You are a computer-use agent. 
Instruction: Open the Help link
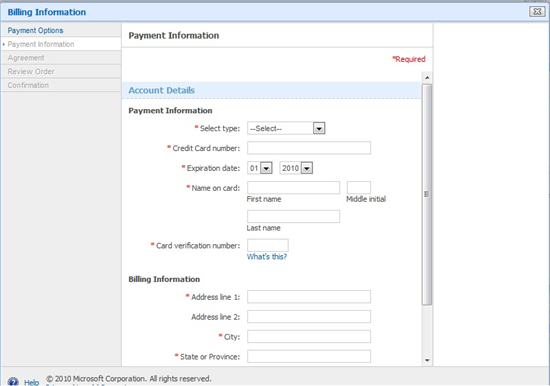click(32, 382)
